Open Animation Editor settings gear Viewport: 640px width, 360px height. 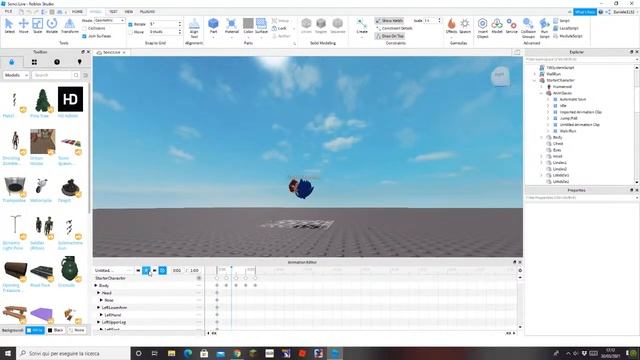pos(520,270)
